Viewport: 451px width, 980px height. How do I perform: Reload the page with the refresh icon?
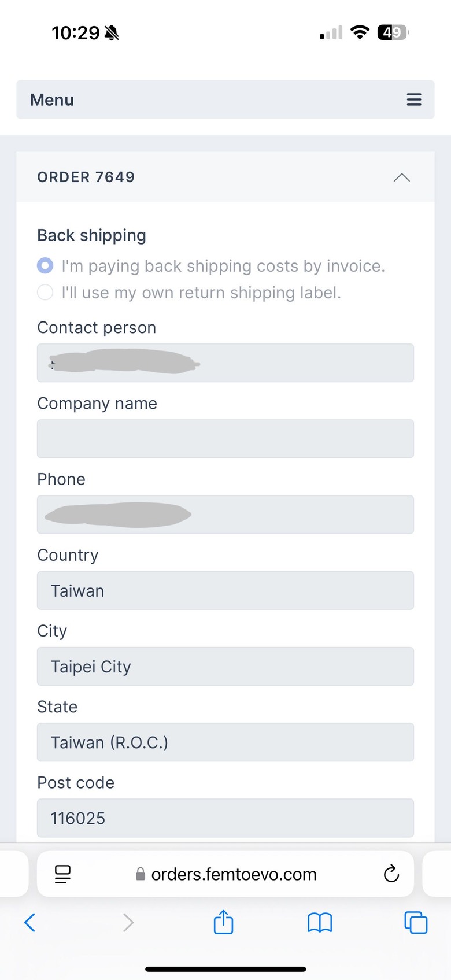coord(391,874)
